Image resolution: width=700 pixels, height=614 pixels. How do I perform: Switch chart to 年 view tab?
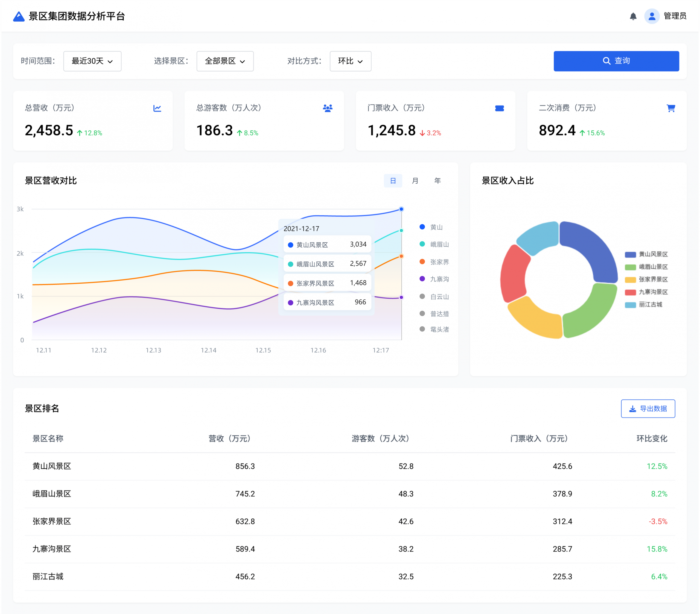click(437, 180)
